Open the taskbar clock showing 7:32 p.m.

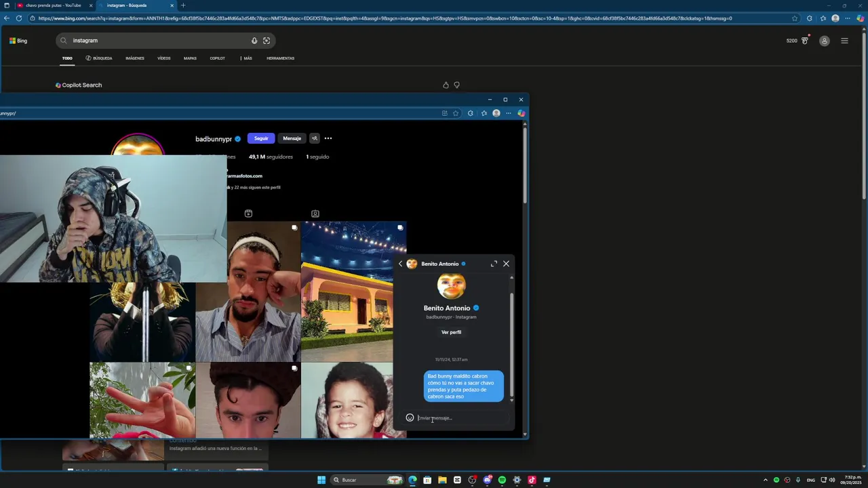[x=852, y=480]
